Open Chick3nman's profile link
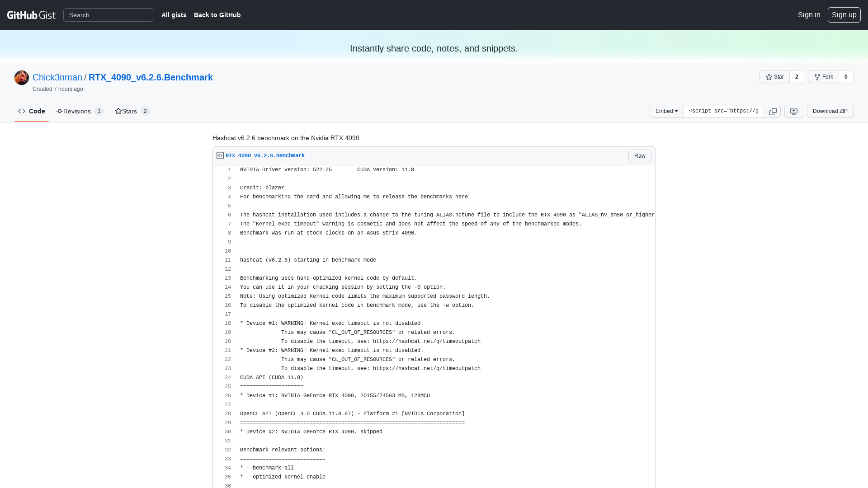 57,77
